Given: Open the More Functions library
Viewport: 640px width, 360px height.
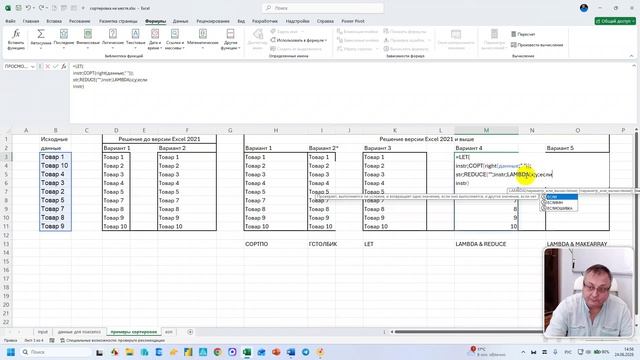Looking at the screenshot, I should pos(231,40).
